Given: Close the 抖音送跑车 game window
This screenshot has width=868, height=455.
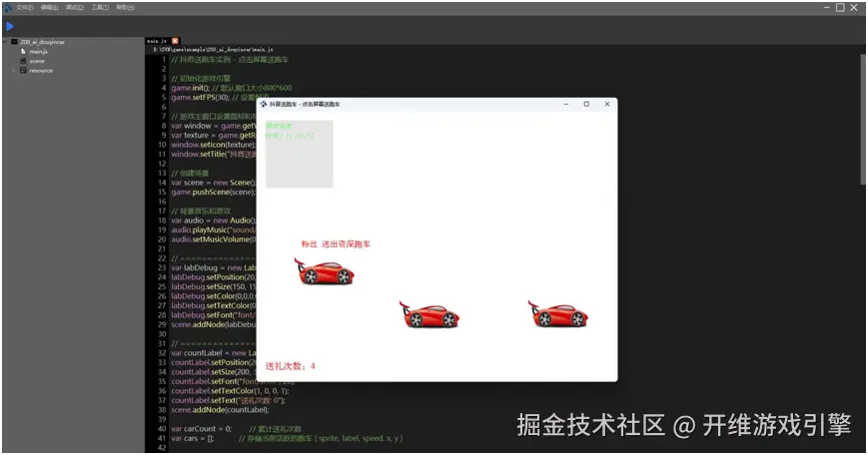Looking at the screenshot, I should (x=606, y=104).
